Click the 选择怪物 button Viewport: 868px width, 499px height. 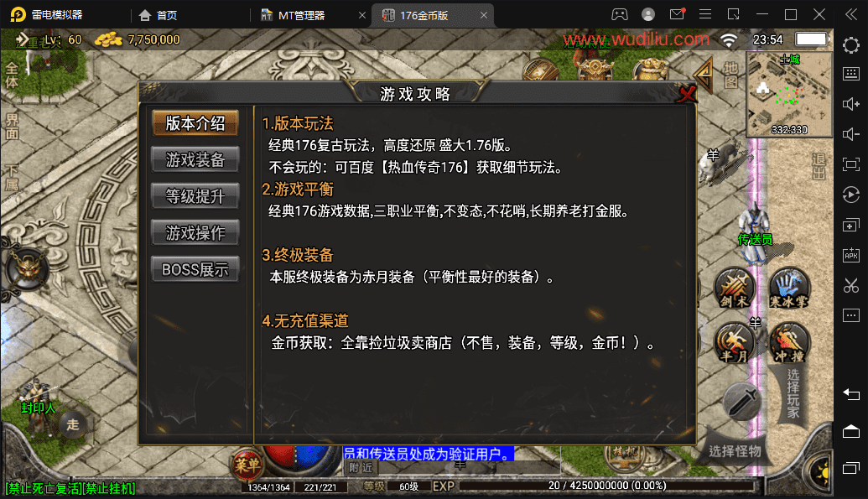coord(735,451)
